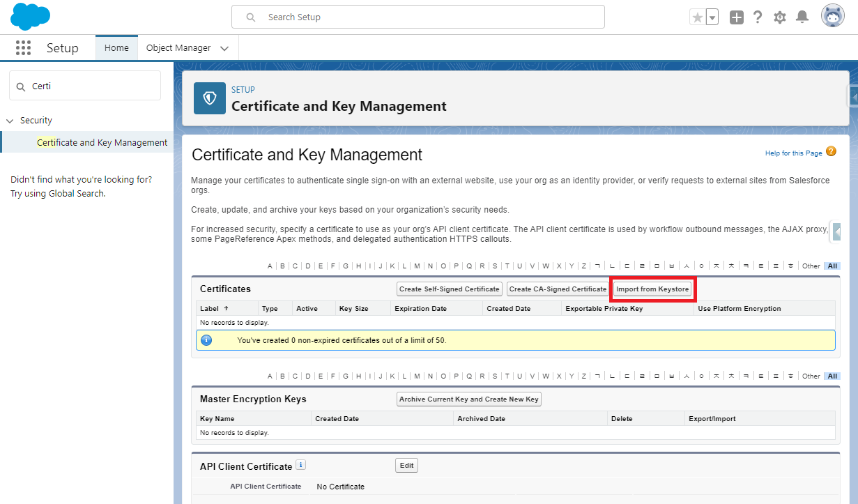This screenshot has width=858, height=504.
Task: Click the Setup shield badge icon
Action: coord(209,98)
